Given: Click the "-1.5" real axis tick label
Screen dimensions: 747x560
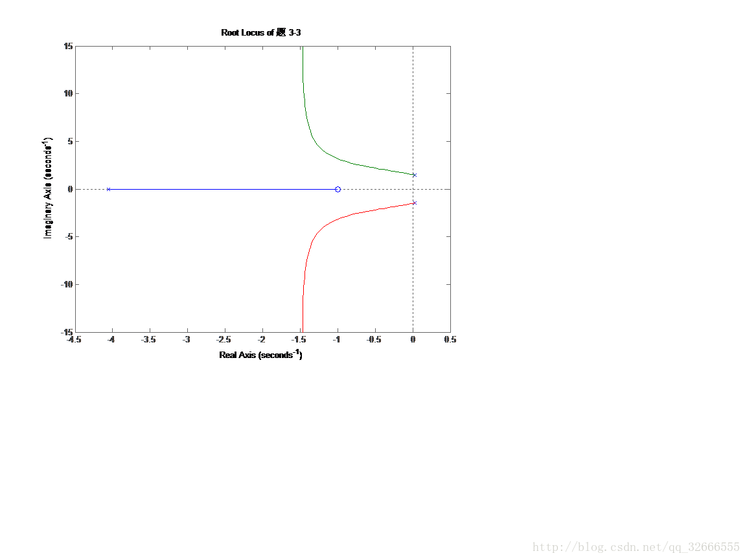Looking at the screenshot, I should (299, 339).
